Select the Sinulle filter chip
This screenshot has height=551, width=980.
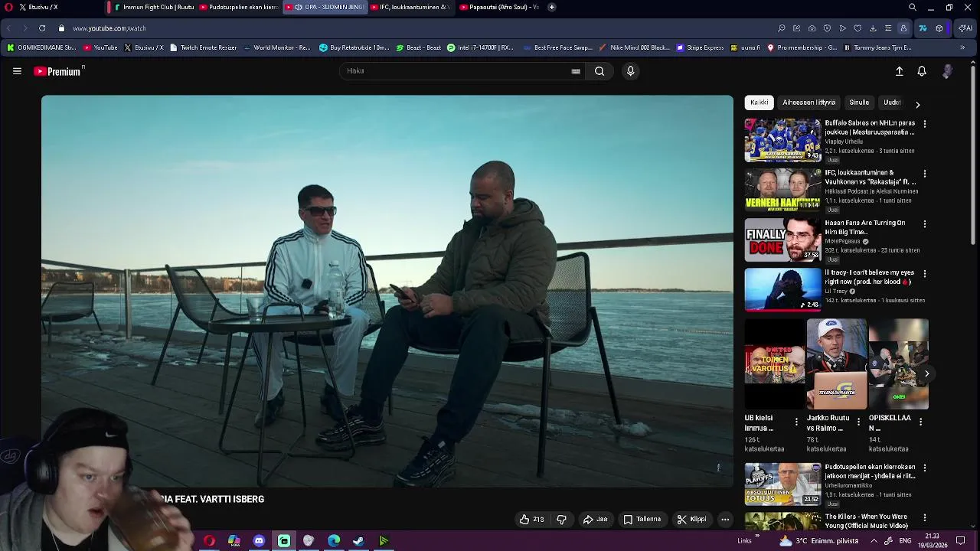859,103
